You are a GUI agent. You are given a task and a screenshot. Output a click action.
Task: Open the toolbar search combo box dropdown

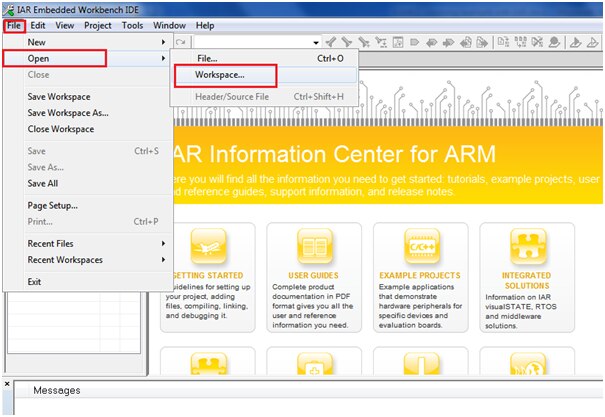316,43
